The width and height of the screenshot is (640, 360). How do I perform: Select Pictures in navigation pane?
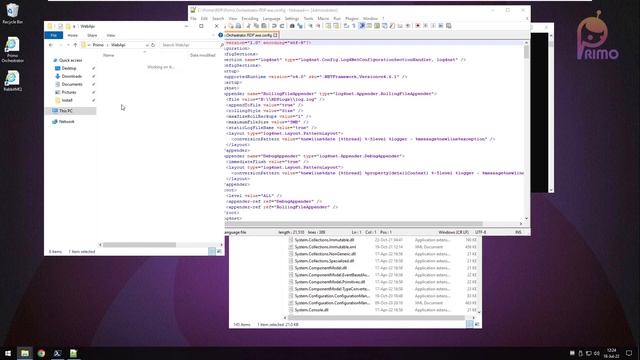click(69, 92)
